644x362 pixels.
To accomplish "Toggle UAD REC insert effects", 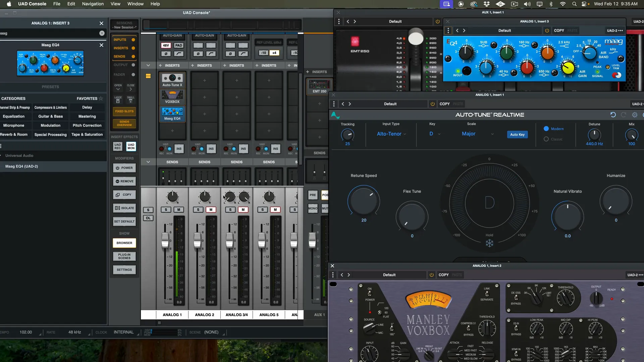I will tap(117, 146).
